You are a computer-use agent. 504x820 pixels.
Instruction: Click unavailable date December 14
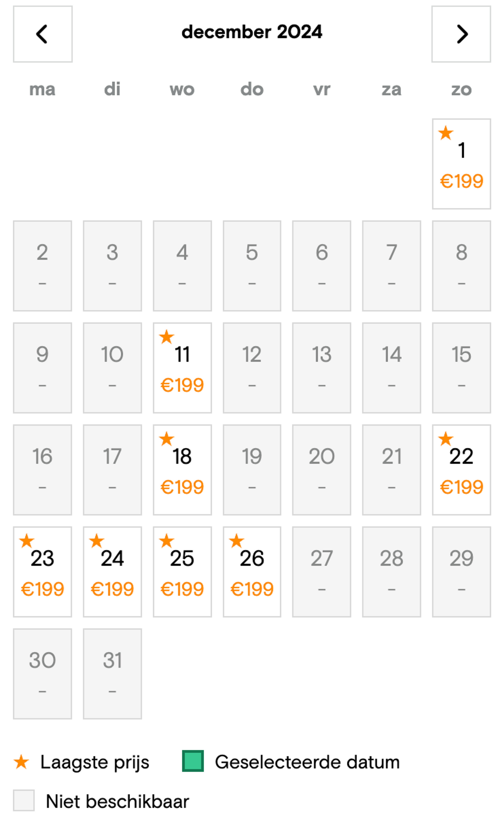[x=391, y=368]
